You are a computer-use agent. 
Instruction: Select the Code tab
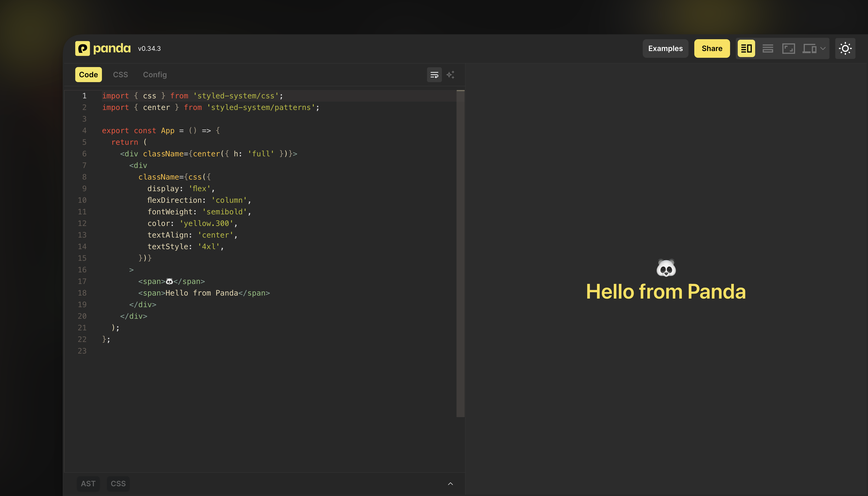88,75
